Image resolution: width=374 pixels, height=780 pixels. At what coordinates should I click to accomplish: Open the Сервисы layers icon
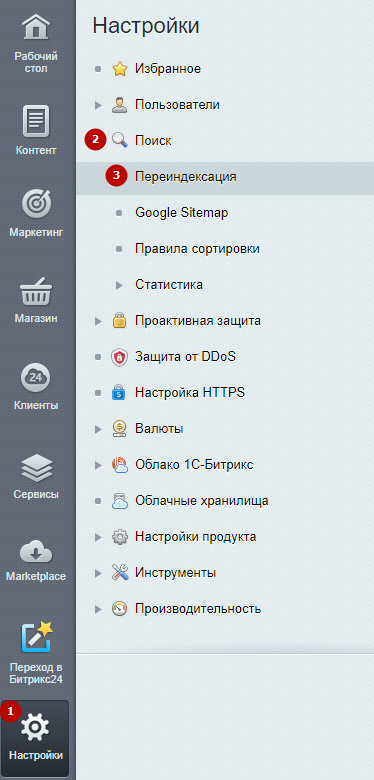[x=36, y=468]
